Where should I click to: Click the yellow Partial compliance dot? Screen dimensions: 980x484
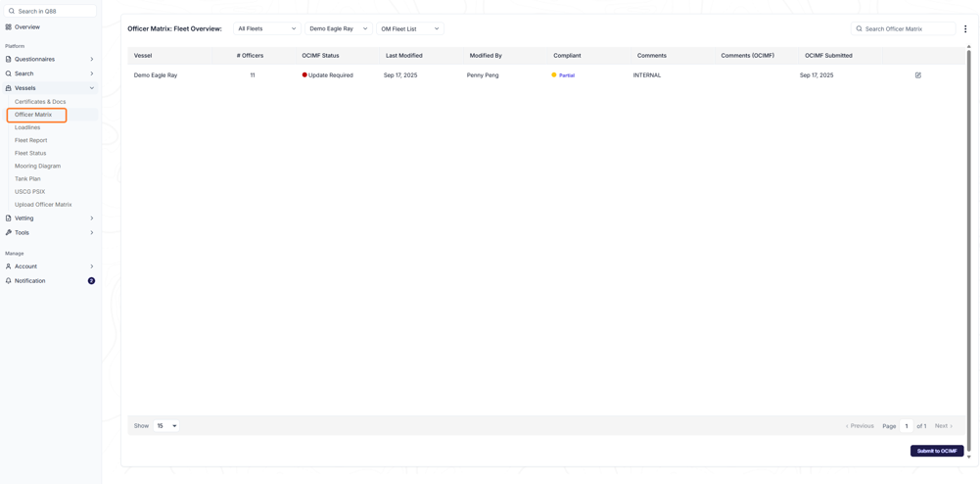tap(554, 75)
